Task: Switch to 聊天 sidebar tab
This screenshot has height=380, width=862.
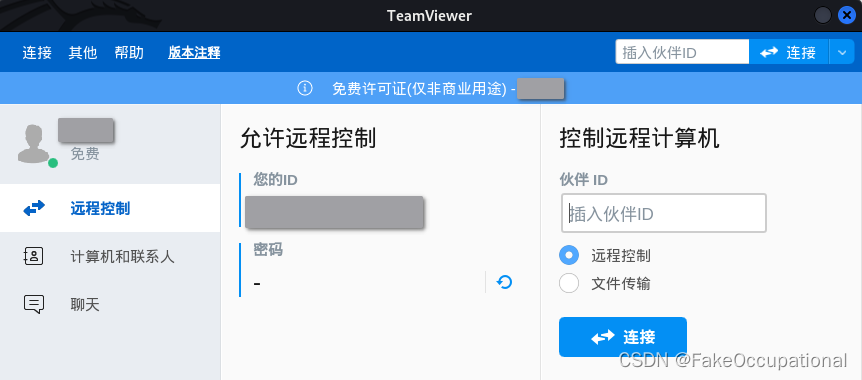Action: [x=110, y=304]
